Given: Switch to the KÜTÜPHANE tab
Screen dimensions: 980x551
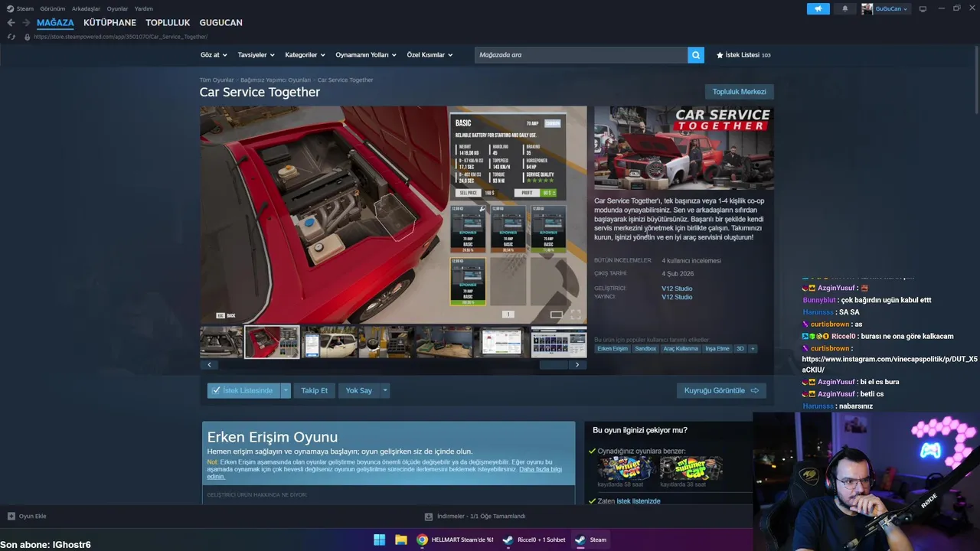Looking at the screenshot, I should tap(109, 23).
